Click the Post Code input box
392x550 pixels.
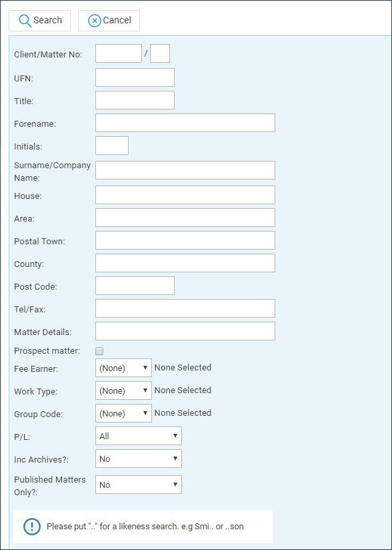pos(135,286)
